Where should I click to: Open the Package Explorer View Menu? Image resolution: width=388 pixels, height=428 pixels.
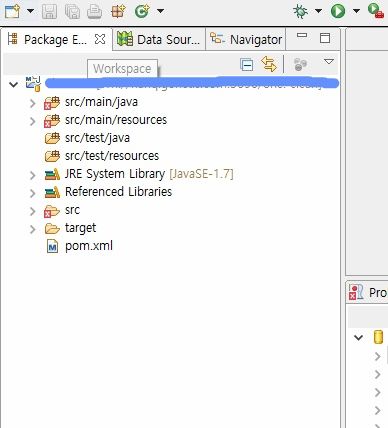(x=329, y=62)
